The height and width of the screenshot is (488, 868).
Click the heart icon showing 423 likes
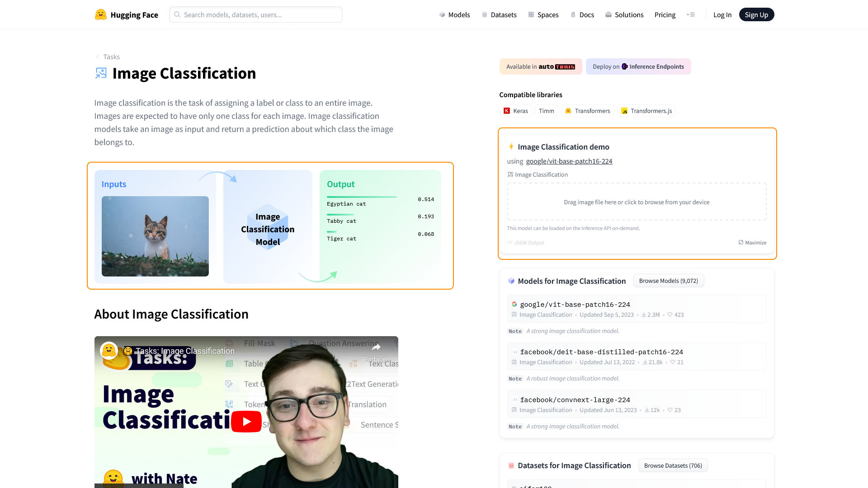[x=670, y=315]
